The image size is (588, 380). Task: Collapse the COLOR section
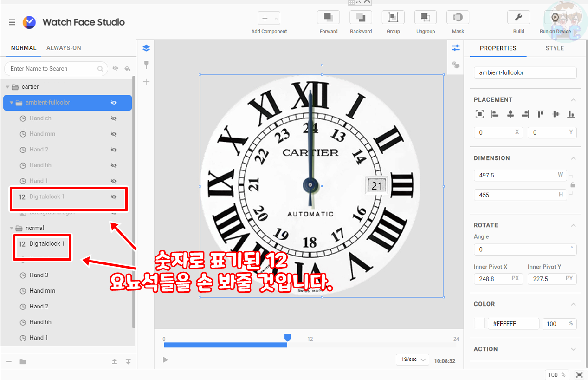[x=573, y=304]
